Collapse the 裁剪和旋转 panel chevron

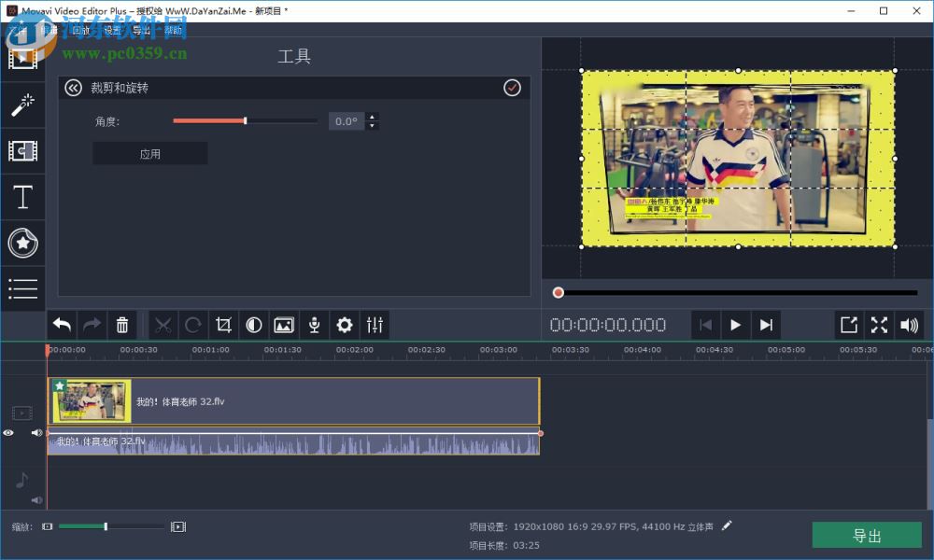tap(73, 87)
